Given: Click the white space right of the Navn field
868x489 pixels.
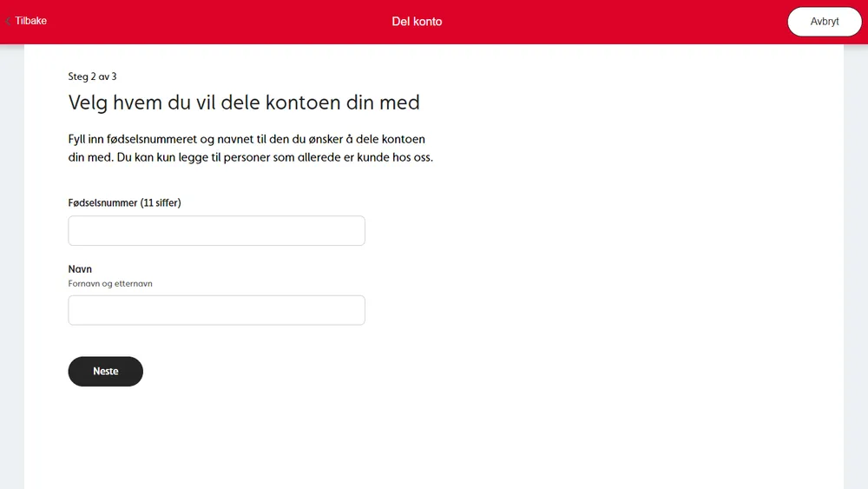Looking at the screenshot, I should coord(564,310).
